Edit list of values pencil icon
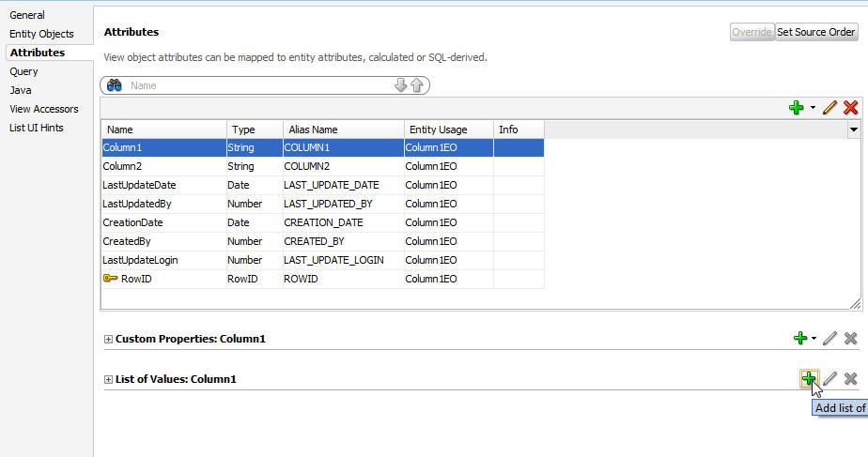The image size is (868, 457). coord(829,379)
